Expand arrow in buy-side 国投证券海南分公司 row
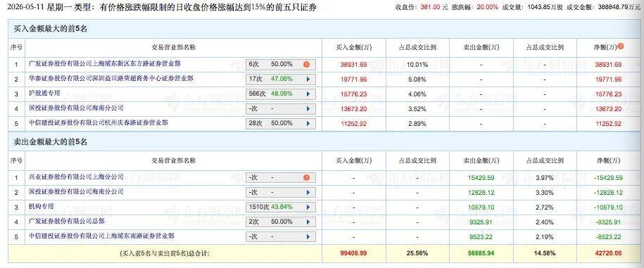The height and width of the screenshot is (268, 644). pyautogui.click(x=308, y=109)
